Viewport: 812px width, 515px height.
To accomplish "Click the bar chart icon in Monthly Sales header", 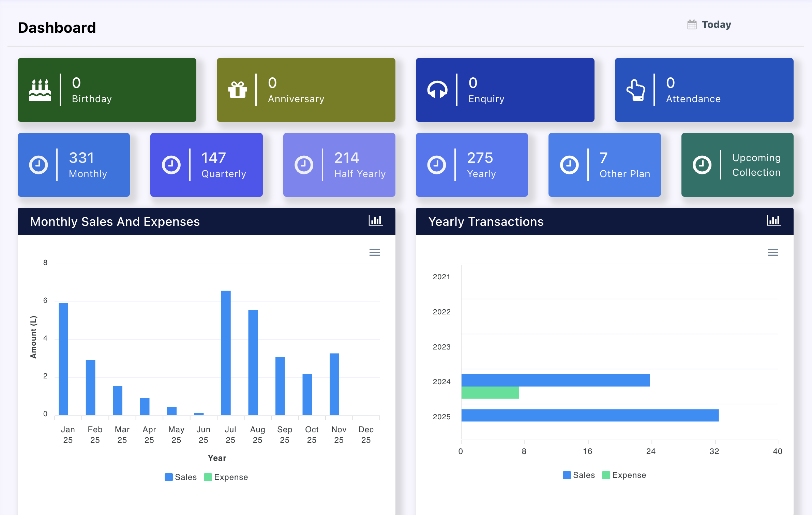I will pos(375,221).
